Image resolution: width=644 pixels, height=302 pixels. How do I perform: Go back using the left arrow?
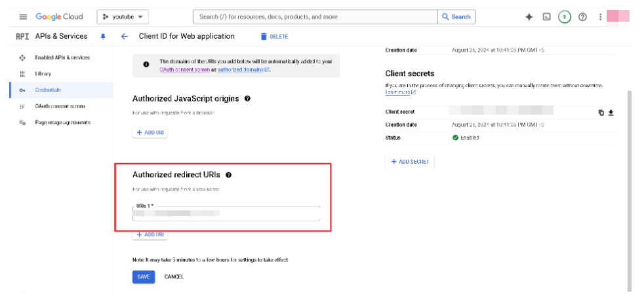tap(124, 37)
